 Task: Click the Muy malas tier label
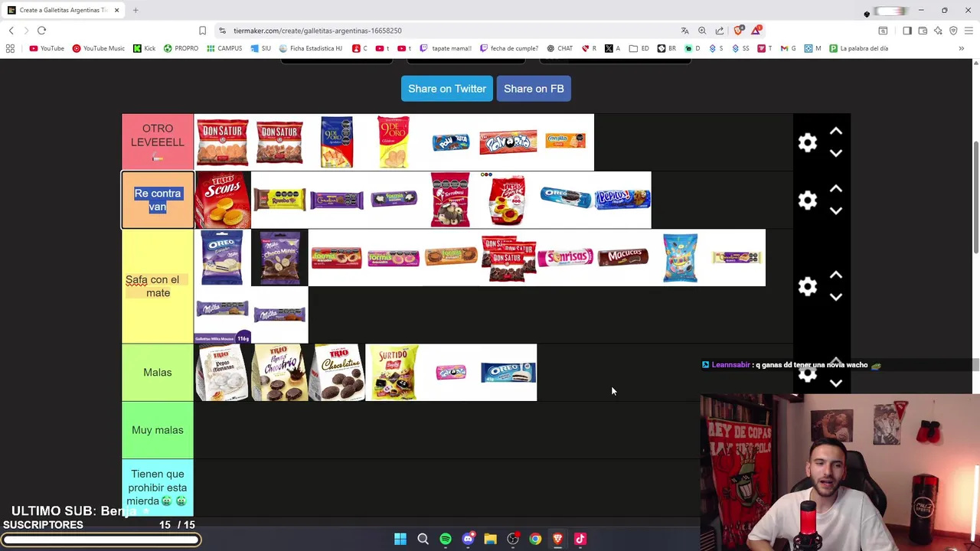[158, 430]
